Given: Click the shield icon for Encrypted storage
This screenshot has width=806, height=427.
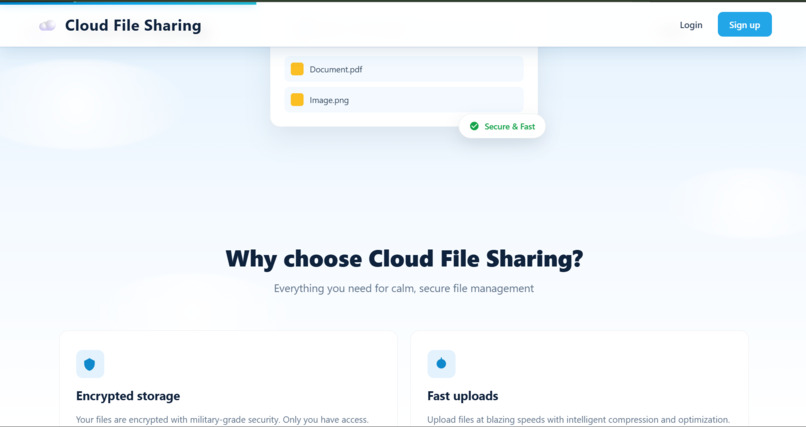Looking at the screenshot, I should coord(90,364).
